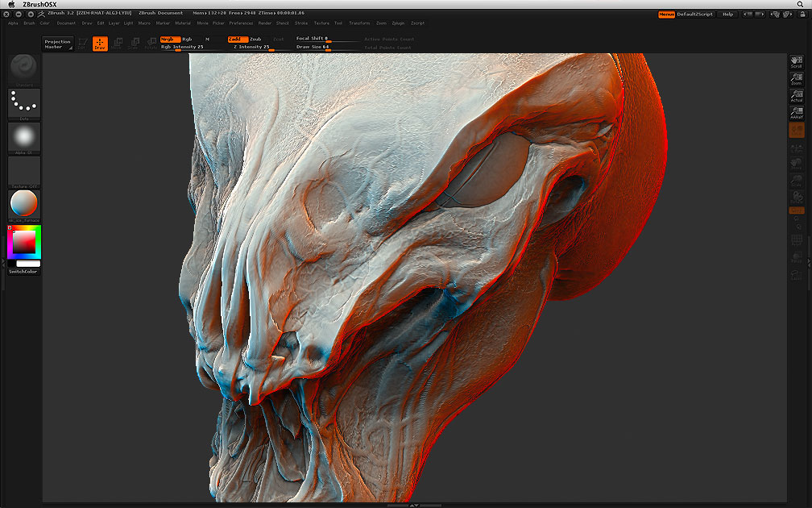Toggle the Zsub button
The height and width of the screenshot is (508, 812).
(x=255, y=40)
